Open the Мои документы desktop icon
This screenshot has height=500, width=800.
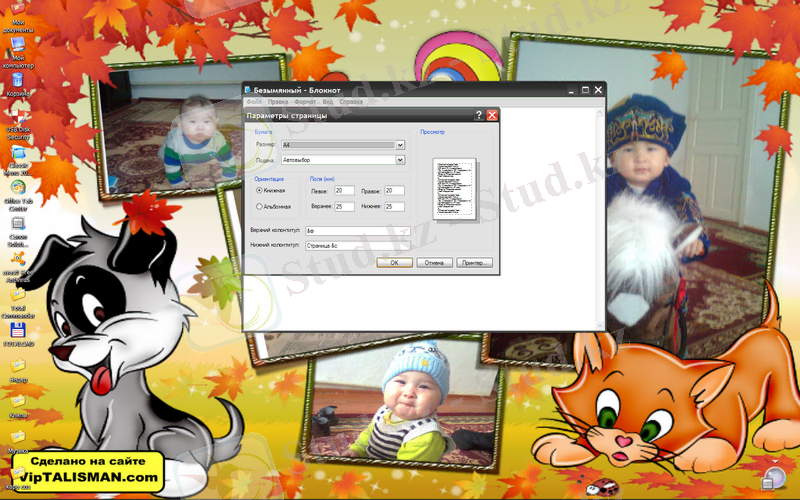18,17
